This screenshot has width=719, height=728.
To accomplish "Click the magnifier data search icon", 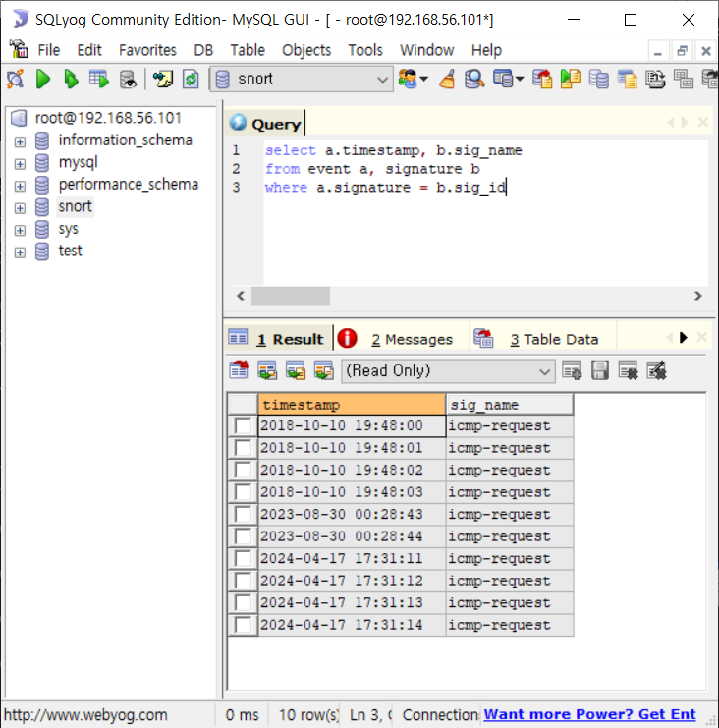I will 474,79.
